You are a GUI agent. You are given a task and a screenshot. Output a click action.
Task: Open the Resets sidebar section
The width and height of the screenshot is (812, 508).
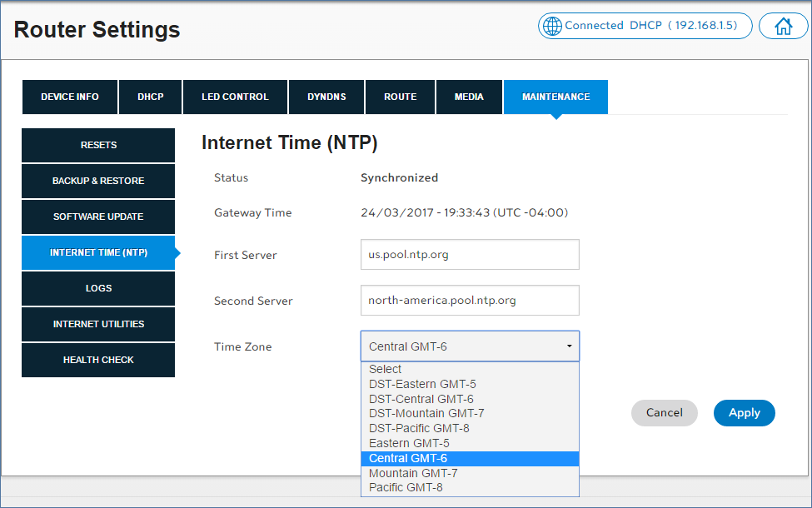(98, 145)
